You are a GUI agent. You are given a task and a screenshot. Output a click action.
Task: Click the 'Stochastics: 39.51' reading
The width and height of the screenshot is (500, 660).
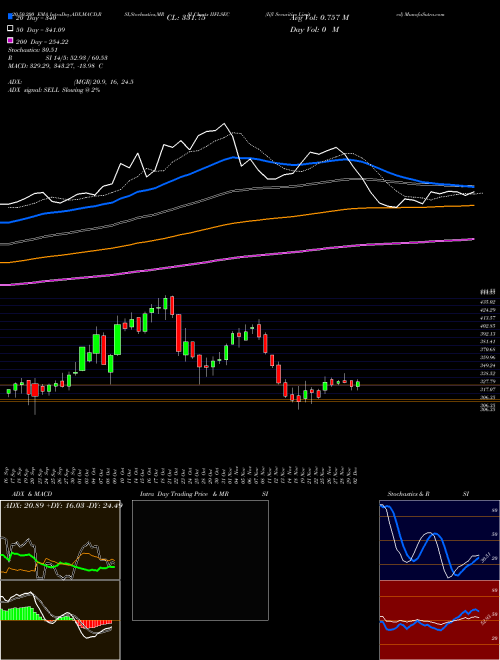coord(33,50)
